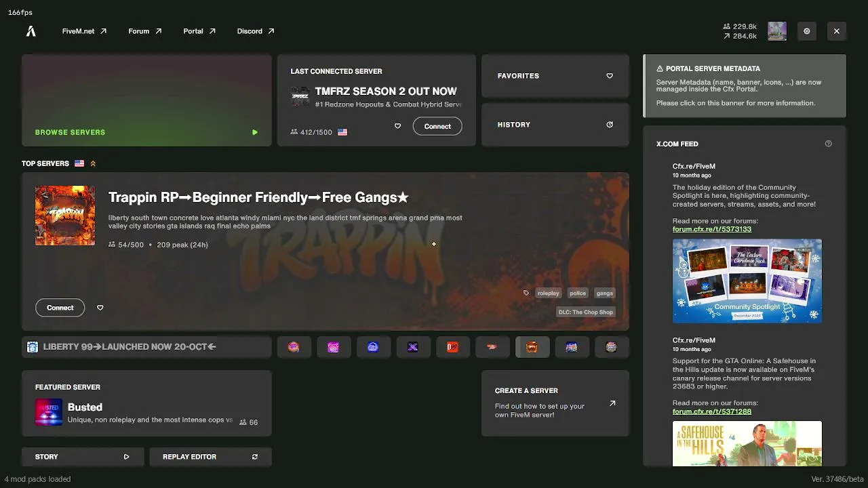Open the Favorites panel
The width and height of the screenshot is (868, 488).
pos(555,76)
